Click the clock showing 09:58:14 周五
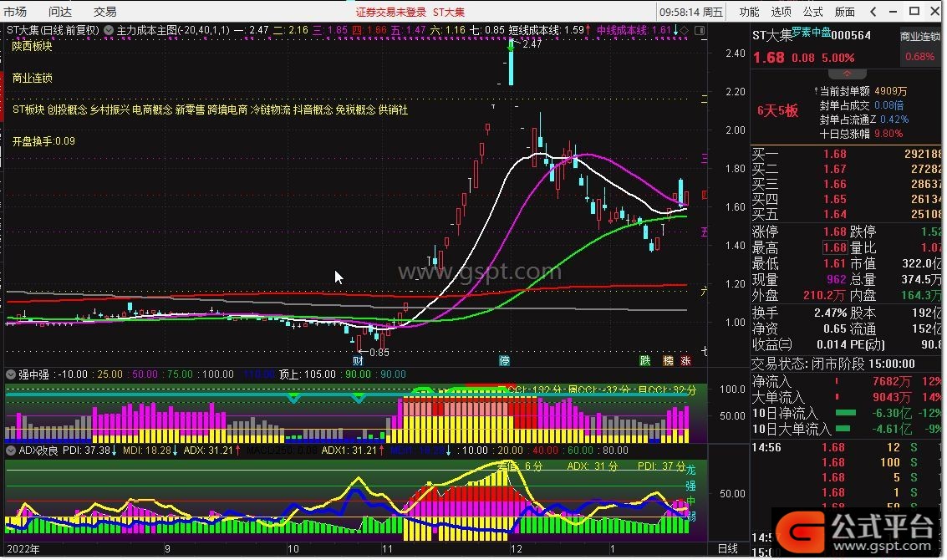The image size is (947, 560). pyautogui.click(x=691, y=12)
